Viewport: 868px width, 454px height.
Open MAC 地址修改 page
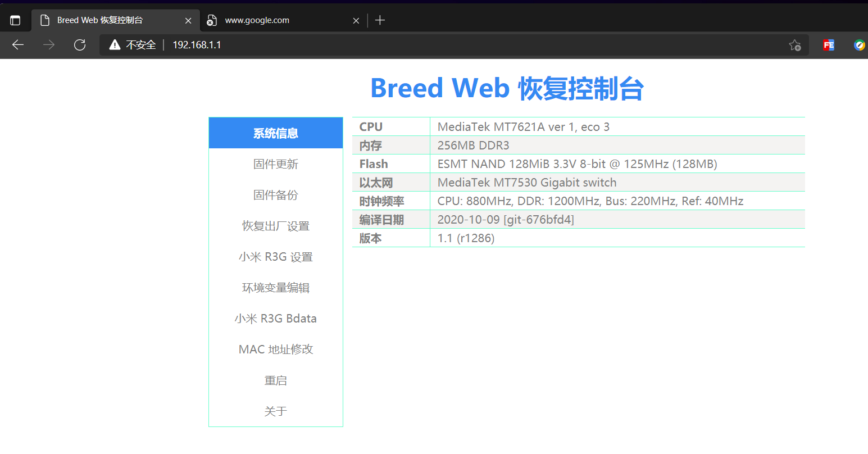coord(275,349)
